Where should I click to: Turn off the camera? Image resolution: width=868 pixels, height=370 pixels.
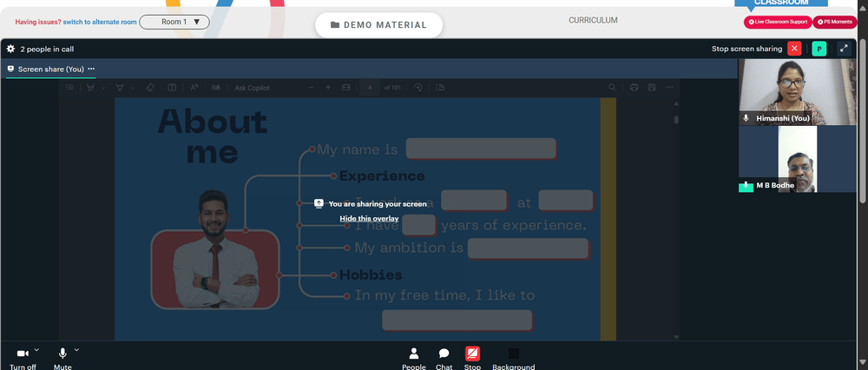[x=23, y=359]
